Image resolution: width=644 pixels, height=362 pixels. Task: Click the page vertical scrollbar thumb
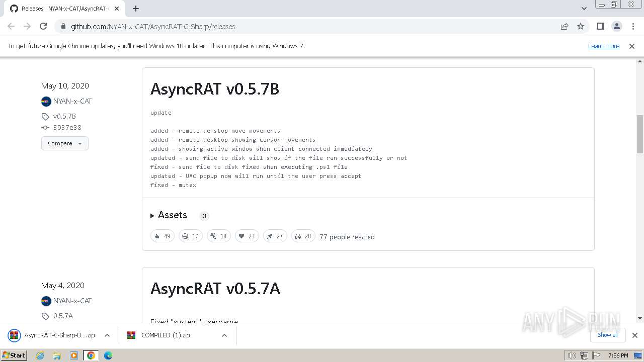pos(640,134)
